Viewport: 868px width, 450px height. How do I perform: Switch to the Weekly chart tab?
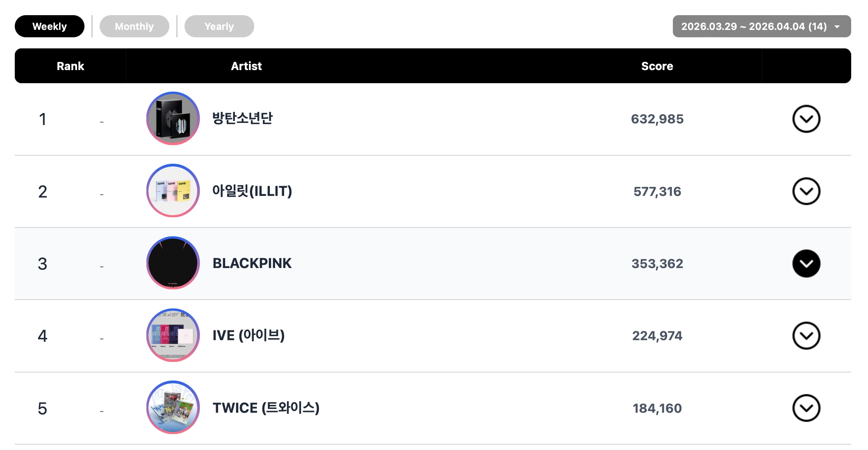(x=49, y=26)
